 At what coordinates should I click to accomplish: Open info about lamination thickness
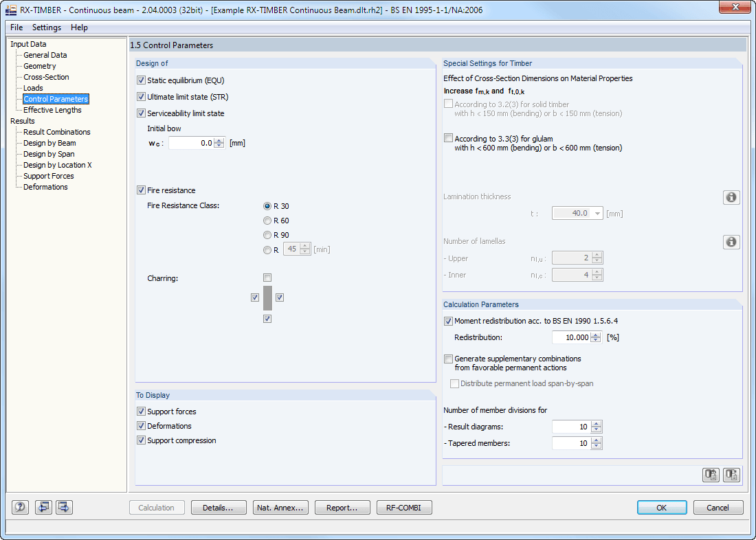(x=731, y=196)
